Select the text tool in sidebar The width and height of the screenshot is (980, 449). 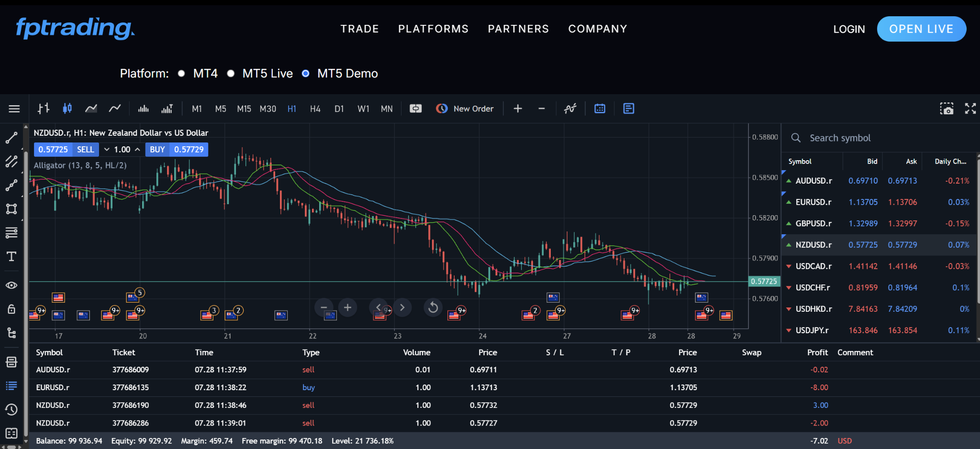coord(11,256)
